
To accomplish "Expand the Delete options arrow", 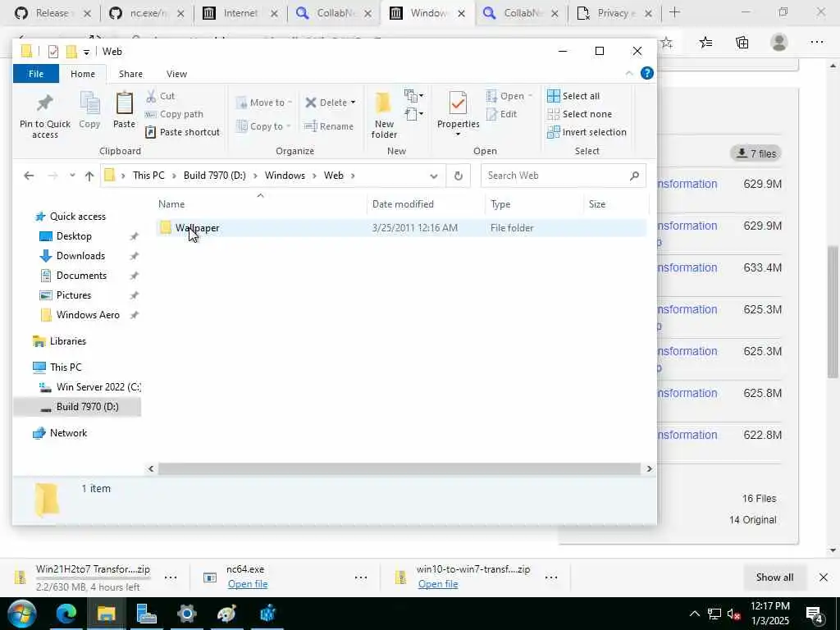I will click(x=353, y=103).
